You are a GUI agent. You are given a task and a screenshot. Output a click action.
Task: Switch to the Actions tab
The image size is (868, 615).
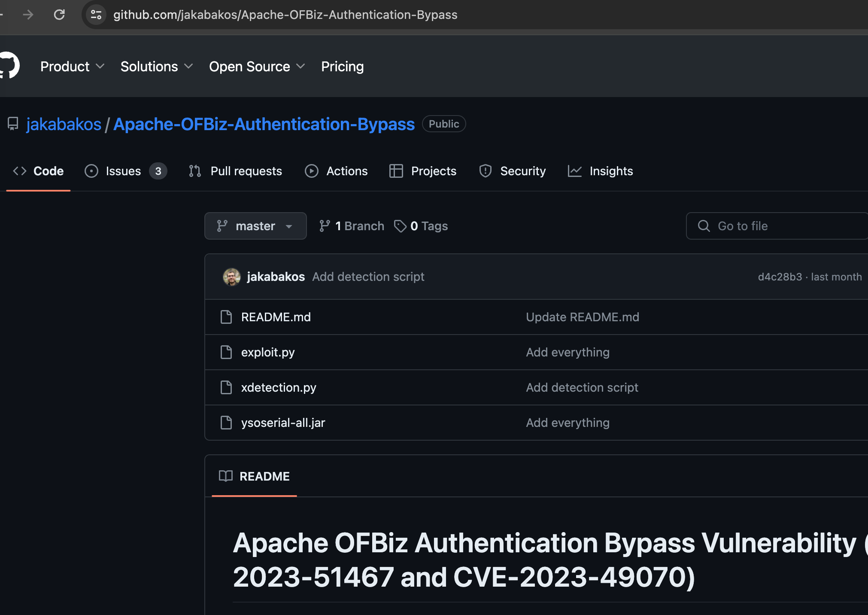[336, 171]
